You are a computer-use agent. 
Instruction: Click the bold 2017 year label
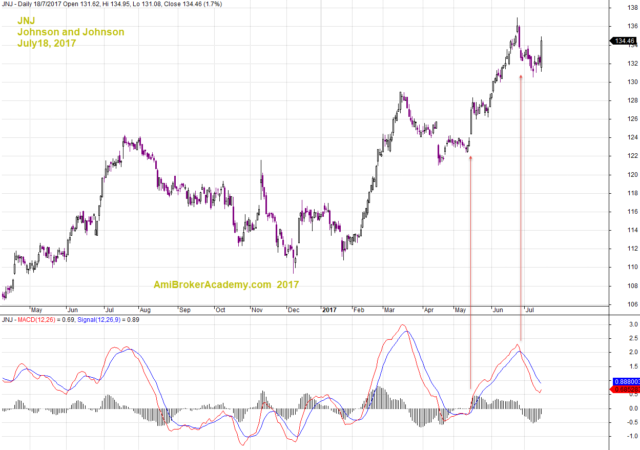329,310
